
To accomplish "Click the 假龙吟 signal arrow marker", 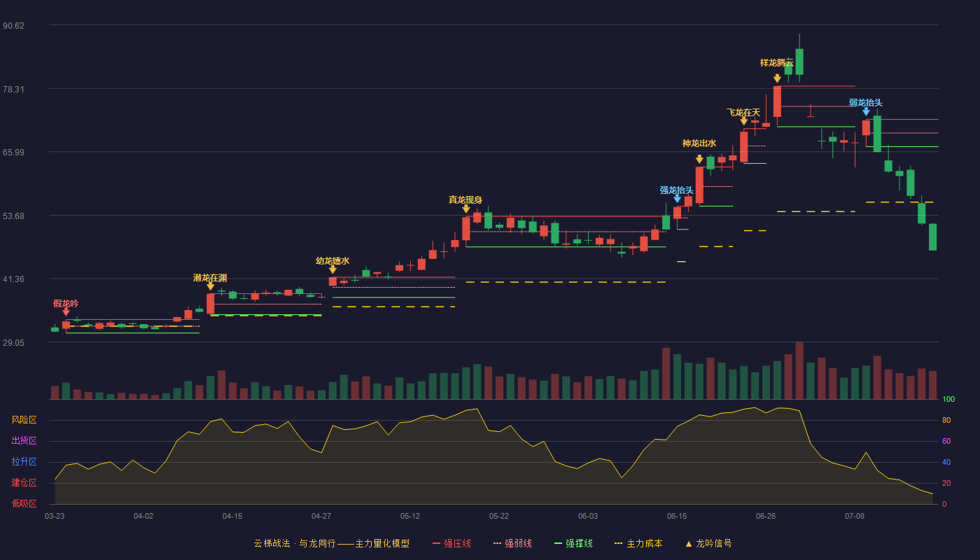I will (66, 312).
